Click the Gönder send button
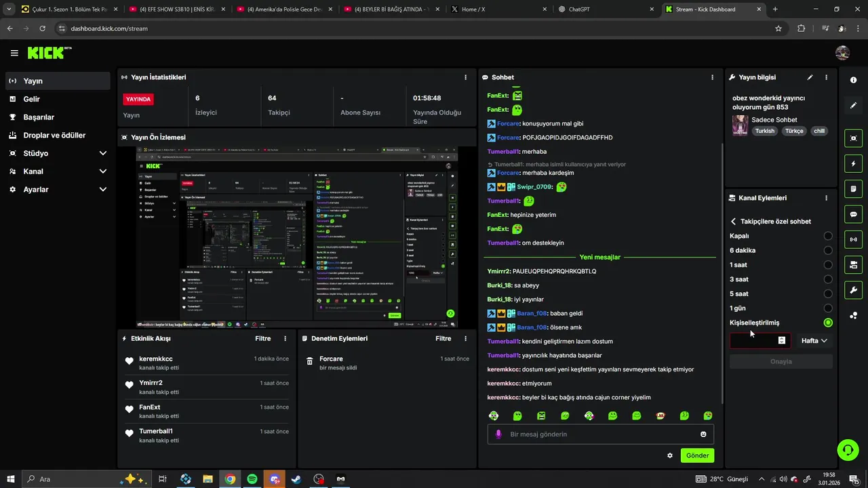Viewport: 868px width, 488px height. click(x=697, y=455)
